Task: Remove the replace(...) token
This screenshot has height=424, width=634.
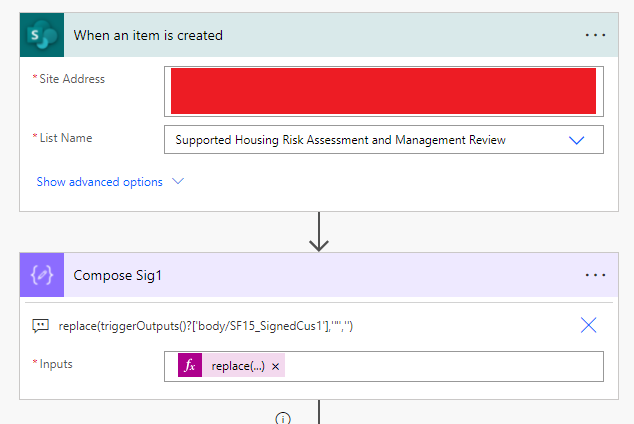Action: point(276,367)
